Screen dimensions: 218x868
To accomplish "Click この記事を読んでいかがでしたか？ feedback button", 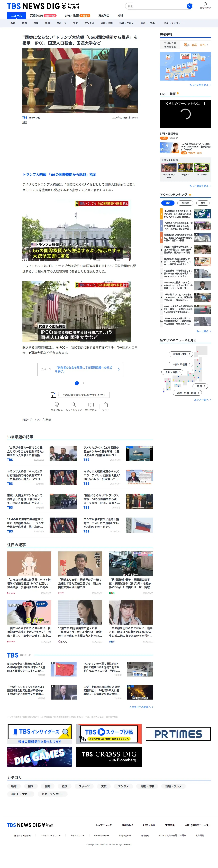I will (84, 395).
